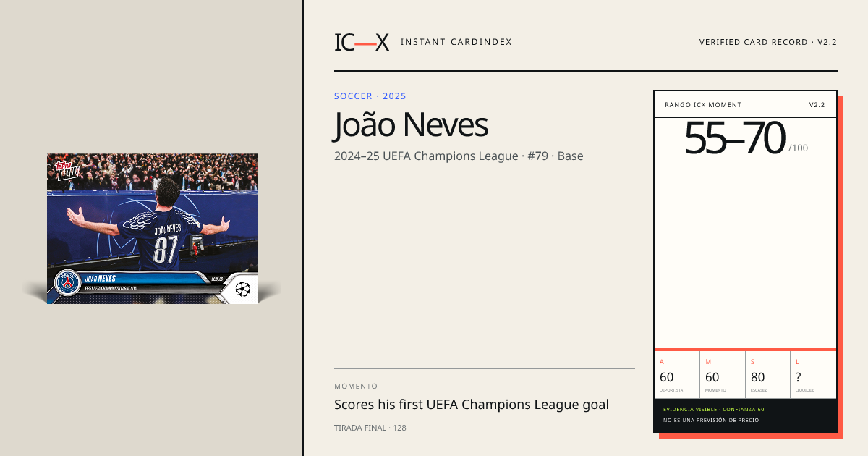Select the Soccer · 2025 category tag
The width and height of the screenshot is (868, 456).
click(370, 96)
